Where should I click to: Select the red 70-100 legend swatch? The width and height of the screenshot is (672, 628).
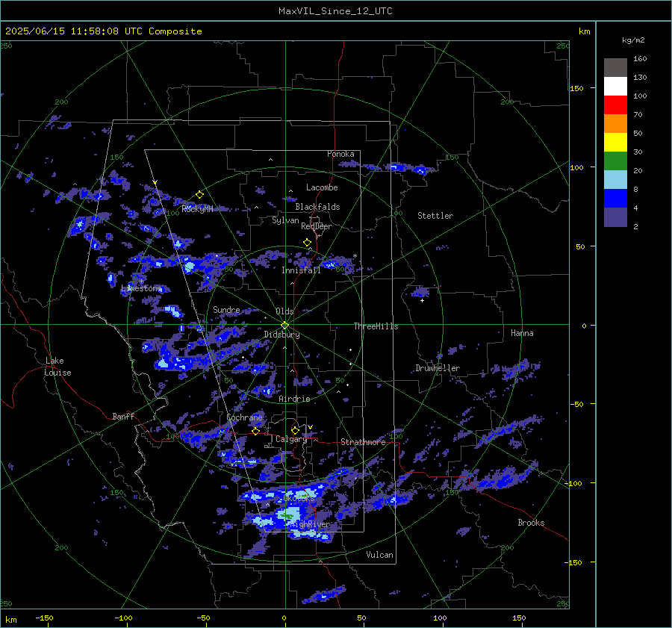click(615, 105)
